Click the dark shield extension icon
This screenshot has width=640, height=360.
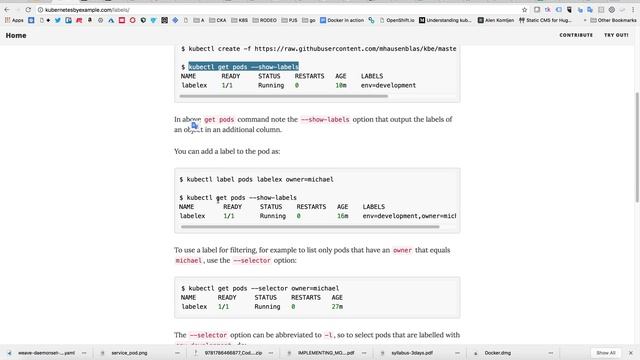[x=569, y=10]
